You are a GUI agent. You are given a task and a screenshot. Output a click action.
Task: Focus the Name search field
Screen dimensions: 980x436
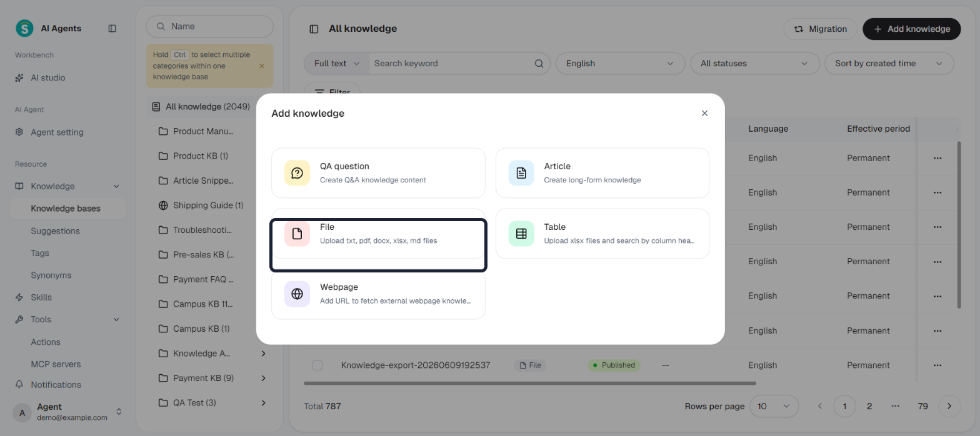210,26
